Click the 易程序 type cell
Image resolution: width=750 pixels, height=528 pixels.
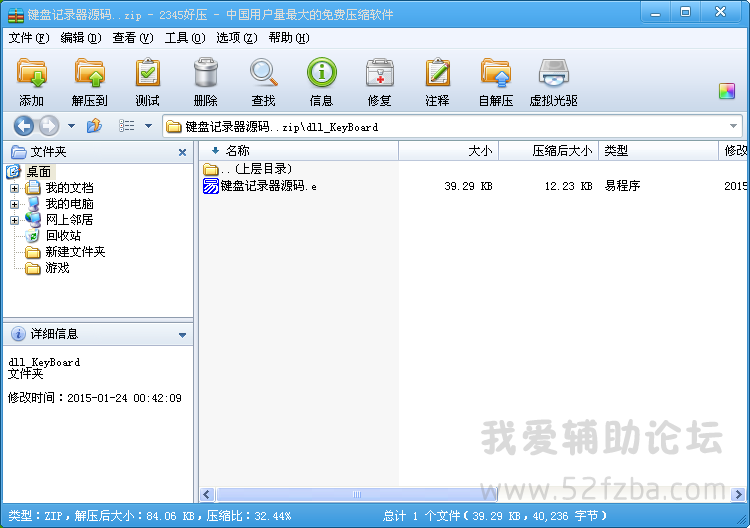point(622,186)
